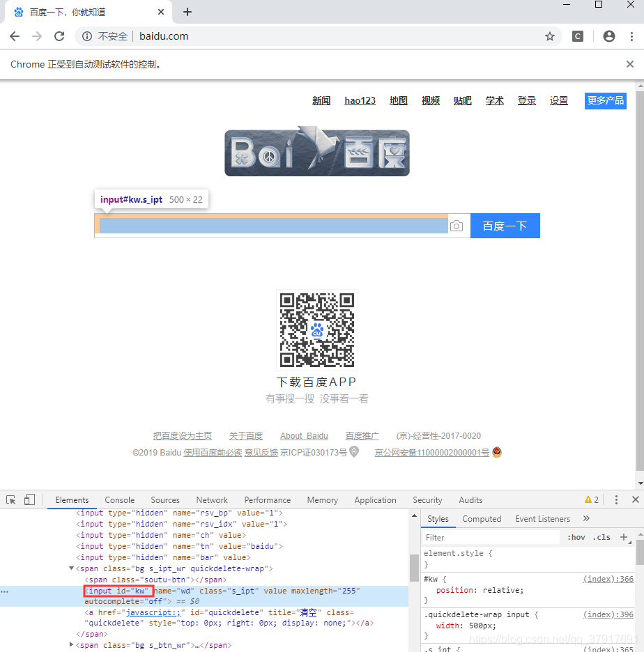Open the 视频 link
This screenshot has height=652, width=644.
coord(431,100)
